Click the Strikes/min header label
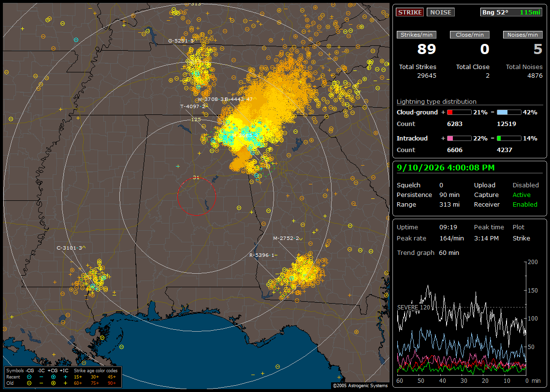This screenshot has height=392, width=550. tap(416, 35)
